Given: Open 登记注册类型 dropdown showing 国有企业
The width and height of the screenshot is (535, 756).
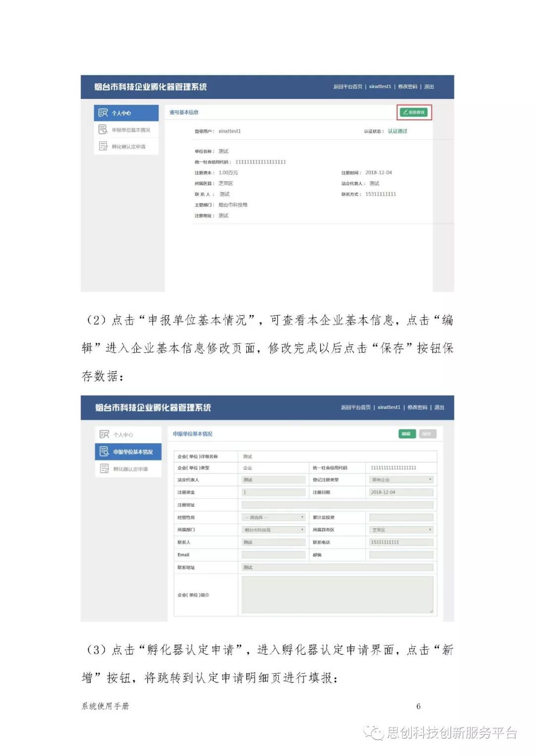Looking at the screenshot, I should (x=401, y=480).
